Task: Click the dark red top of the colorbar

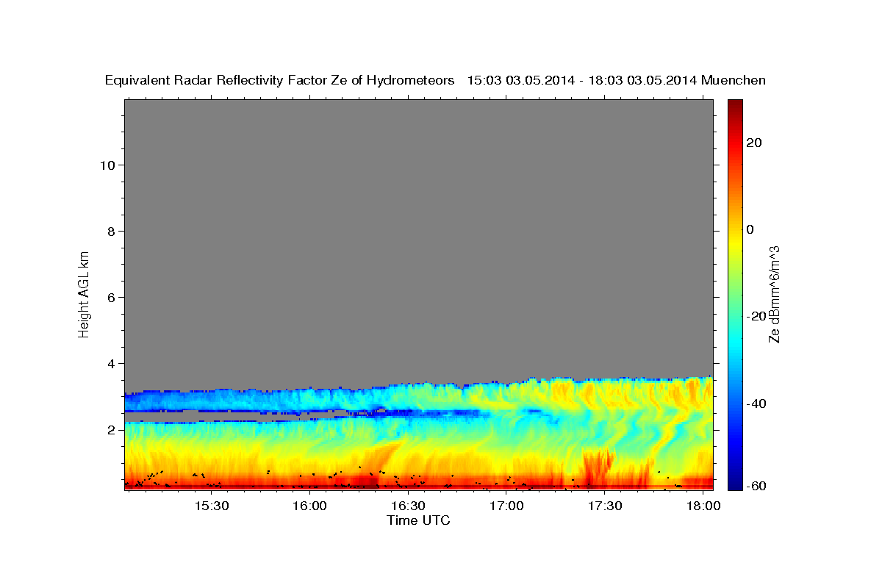Action: [734, 105]
